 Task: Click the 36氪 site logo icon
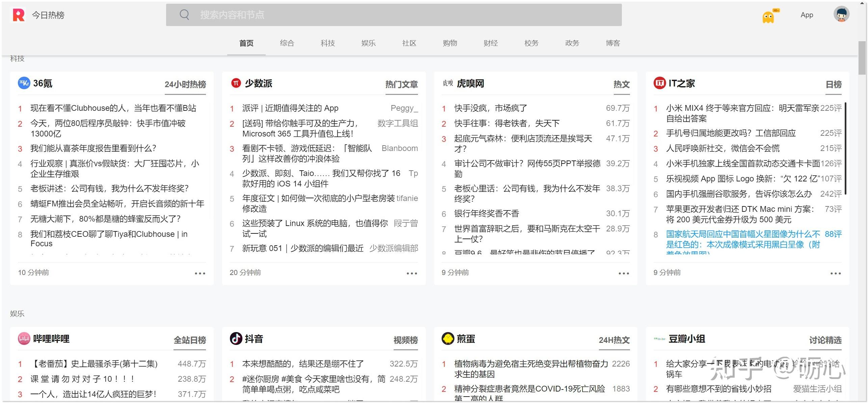click(24, 83)
